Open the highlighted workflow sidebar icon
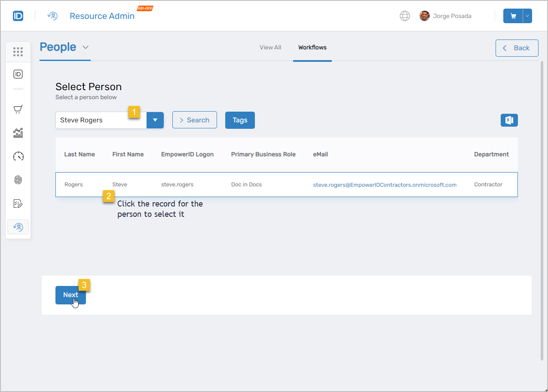The width and height of the screenshot is (548, 392). click(18, 227)
